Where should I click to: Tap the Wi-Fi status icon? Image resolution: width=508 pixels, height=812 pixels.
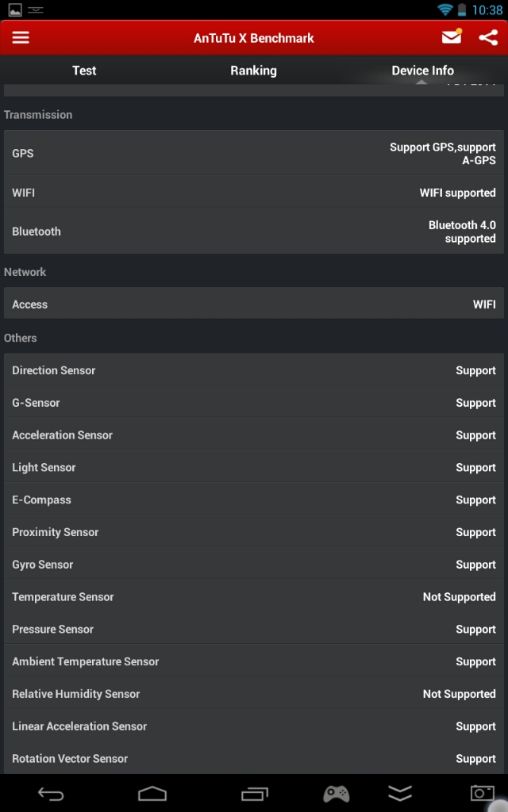click(445, 10)
